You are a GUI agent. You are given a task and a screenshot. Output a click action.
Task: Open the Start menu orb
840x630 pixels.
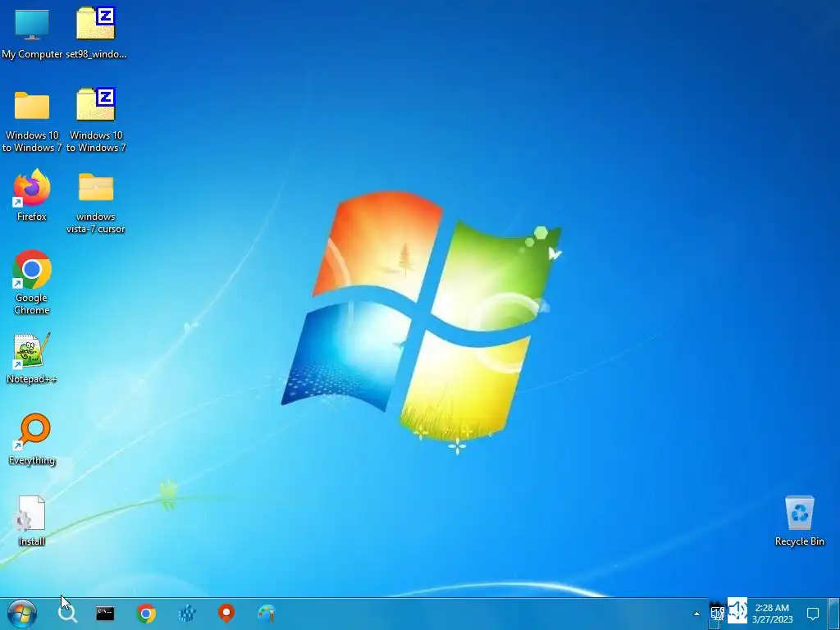point(22,614)
